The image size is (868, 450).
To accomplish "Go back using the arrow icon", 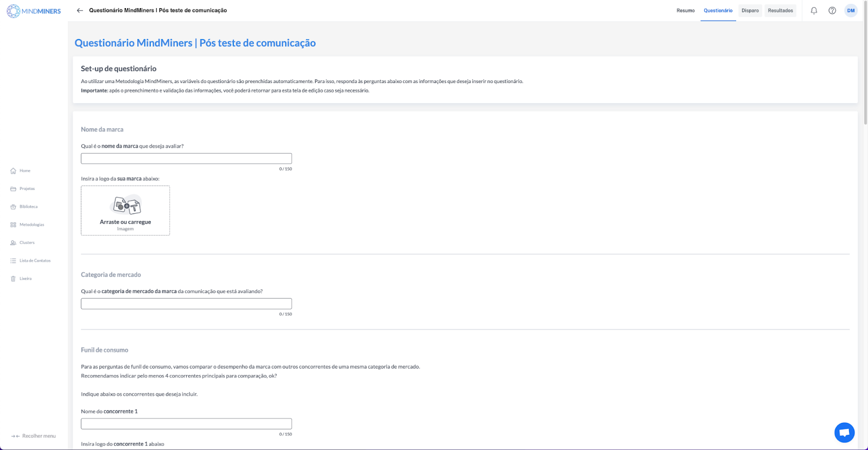I will click(80, 10).
